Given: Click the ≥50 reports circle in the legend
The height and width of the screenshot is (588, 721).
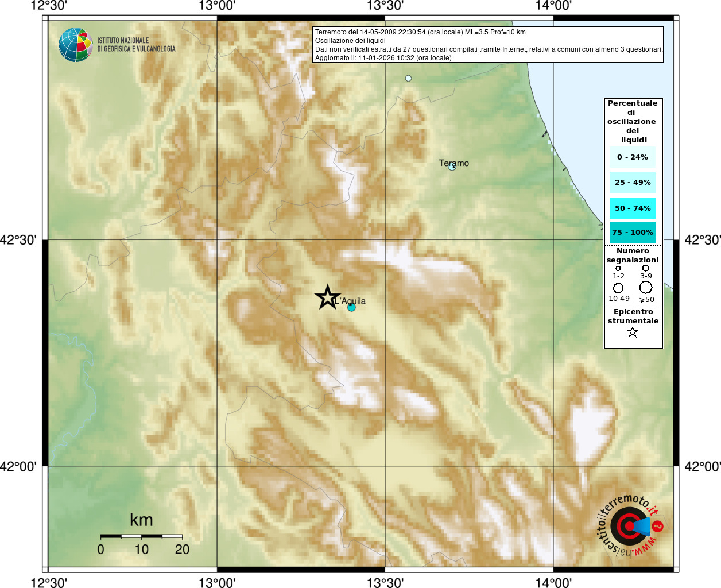Looking at the screenshot, I should pos(646,287).
